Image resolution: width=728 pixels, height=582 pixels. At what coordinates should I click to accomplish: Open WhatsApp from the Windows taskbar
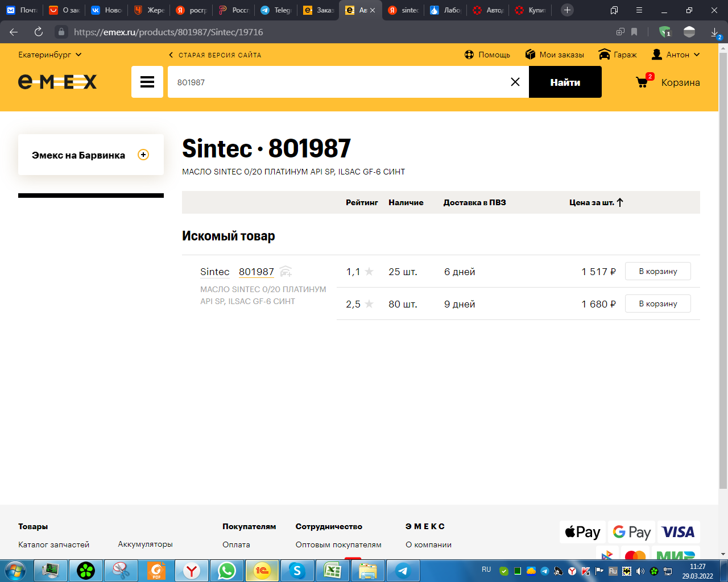pyautogui.click(x=227, y=571)
